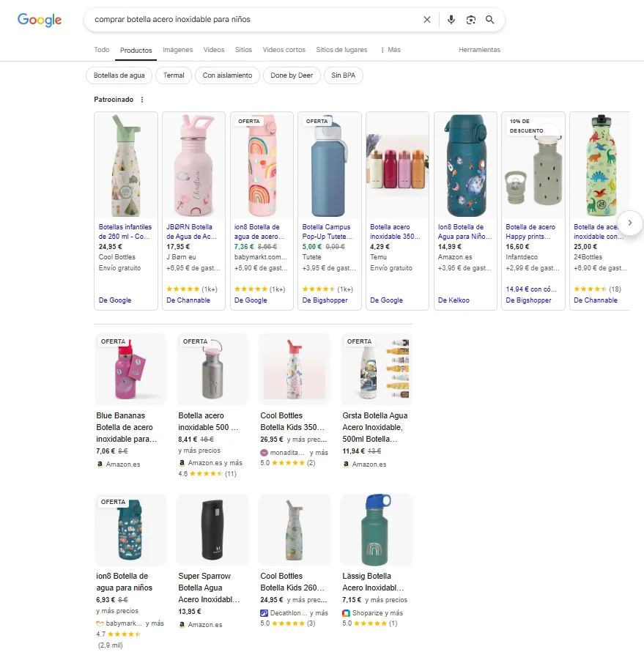Open the Herramientas tools menu
The width and height of the screenshot is (644, 652).
(479, 50)
